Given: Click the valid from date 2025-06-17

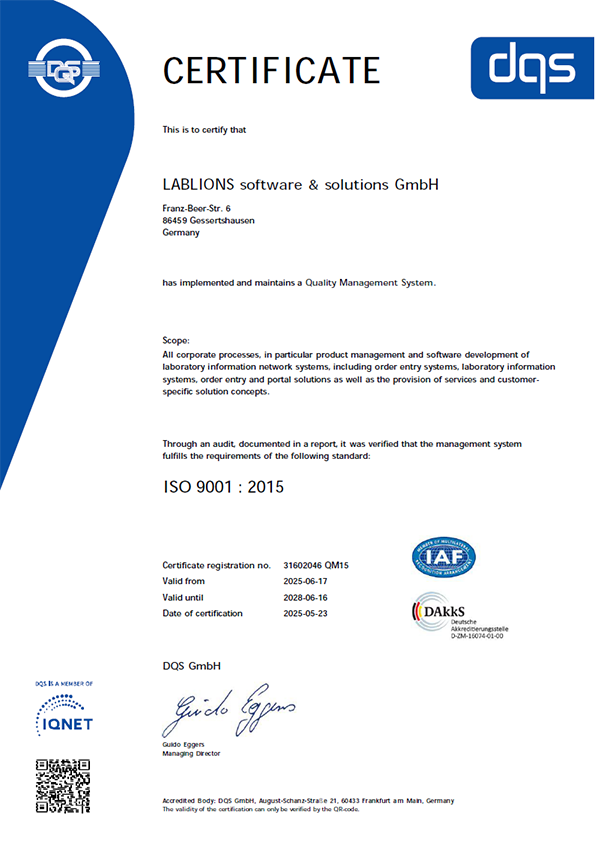Looking at the screenshot, I should pos(305,581).
